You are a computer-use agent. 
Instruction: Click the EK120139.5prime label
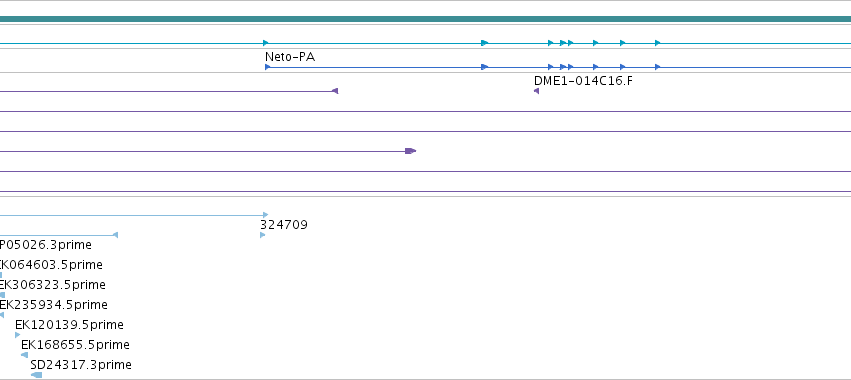click(69, 325)
